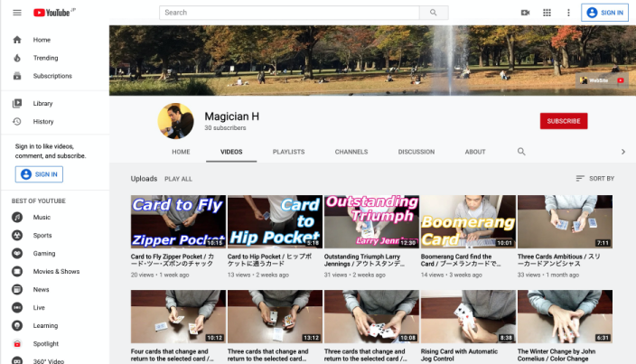Open the Playlists tab
The image size is (636, 364).
[x=288, y=152]
